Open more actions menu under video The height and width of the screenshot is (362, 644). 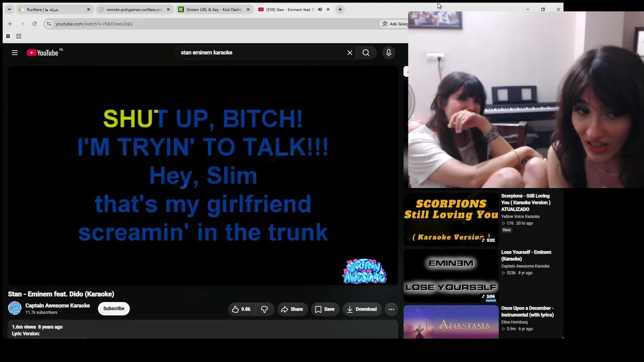click(x=391, y=309)
